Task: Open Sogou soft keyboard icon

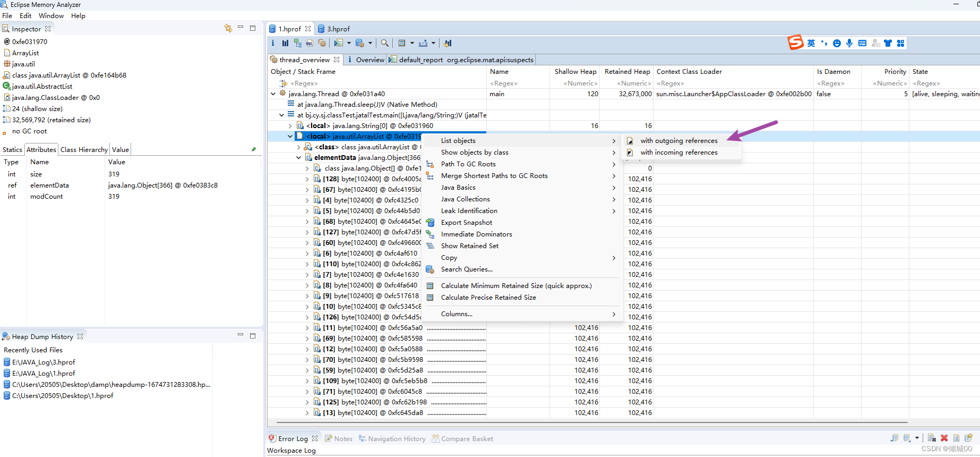Action: click(x=862, y=43)
